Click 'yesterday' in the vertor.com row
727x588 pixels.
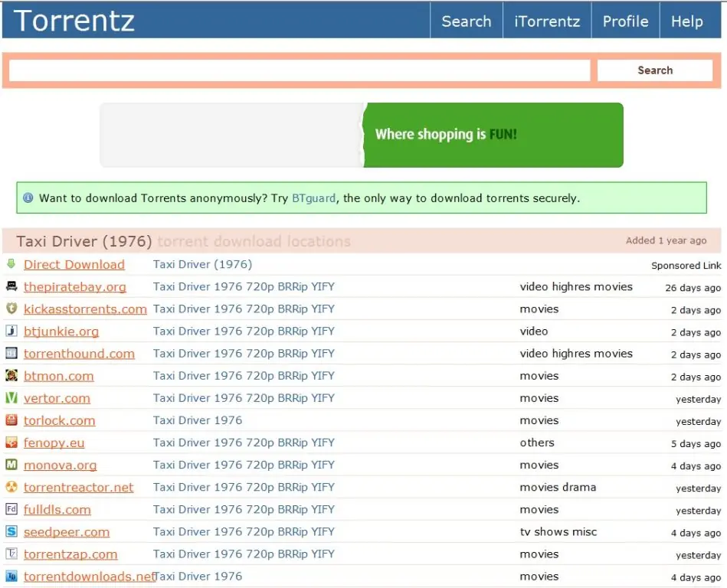pyautogui.click(x=698, y=399)
